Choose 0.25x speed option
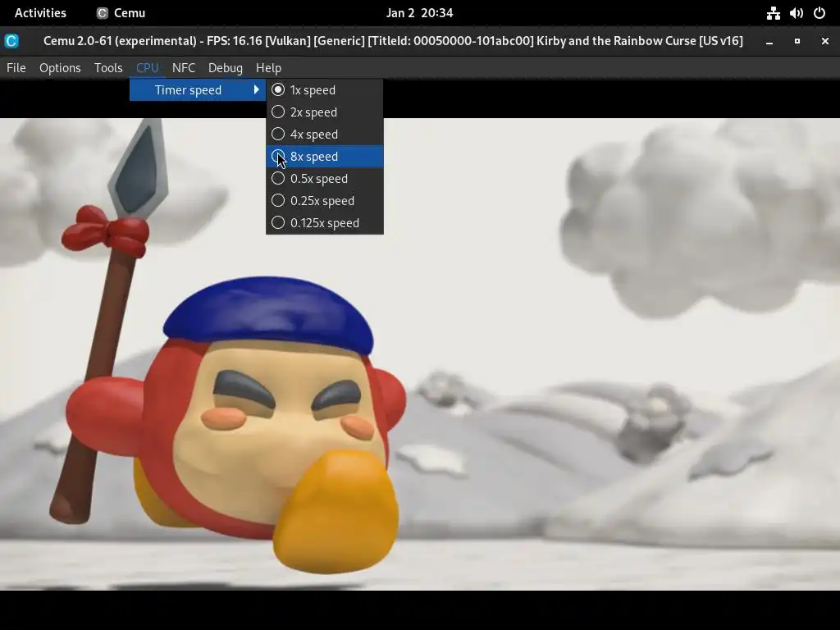Image resolution: width=840 pixels, height=630 pixels. pyautogui.click(x=325, y=201)
